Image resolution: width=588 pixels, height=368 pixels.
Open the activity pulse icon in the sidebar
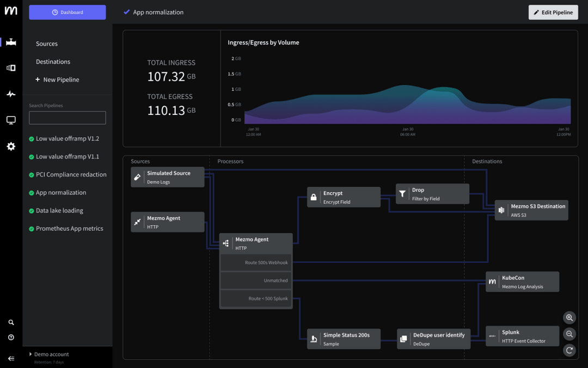point(11,94)
